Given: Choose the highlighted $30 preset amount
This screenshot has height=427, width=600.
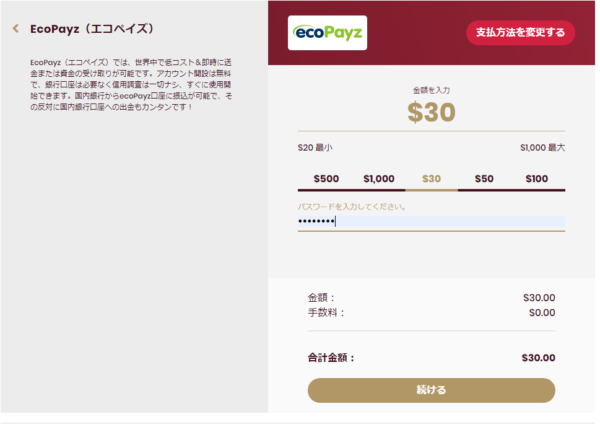Looking at the screenshot, I should pos(432,179).
